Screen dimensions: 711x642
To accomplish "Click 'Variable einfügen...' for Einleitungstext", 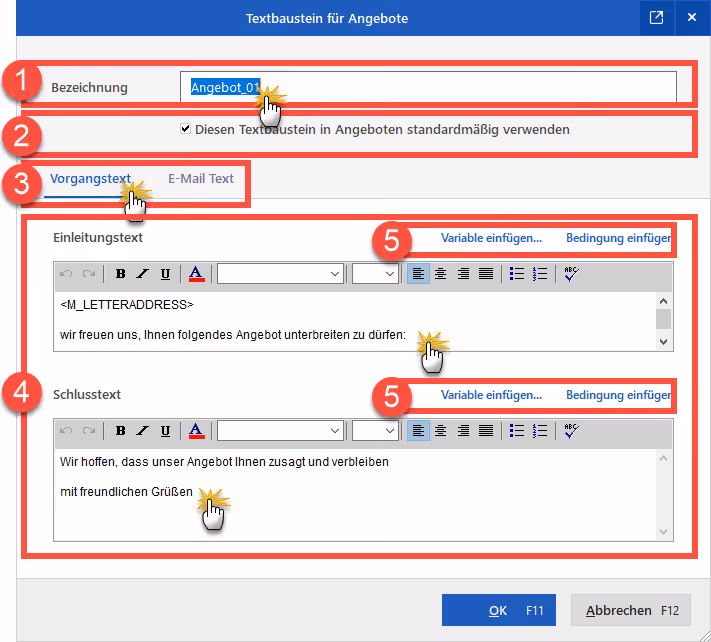I will [492, 238].
